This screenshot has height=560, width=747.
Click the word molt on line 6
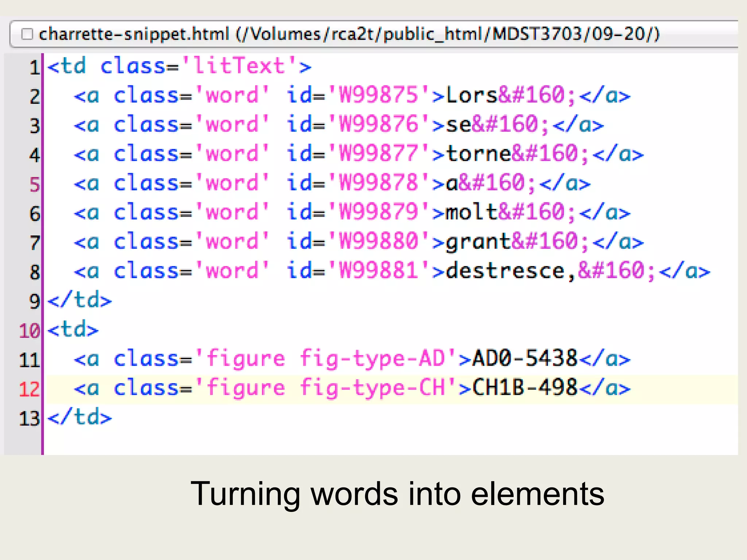[472, 212]
